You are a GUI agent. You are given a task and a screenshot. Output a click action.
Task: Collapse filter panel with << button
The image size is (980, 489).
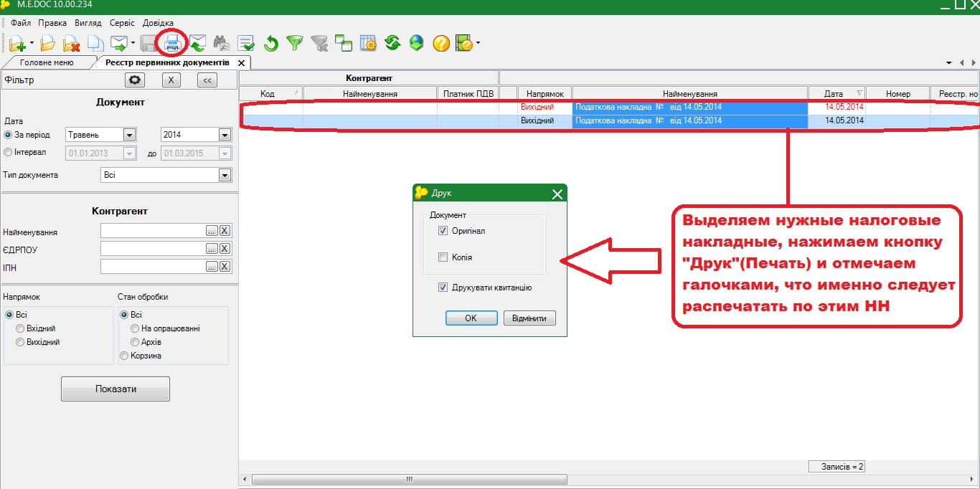(207, 80)
